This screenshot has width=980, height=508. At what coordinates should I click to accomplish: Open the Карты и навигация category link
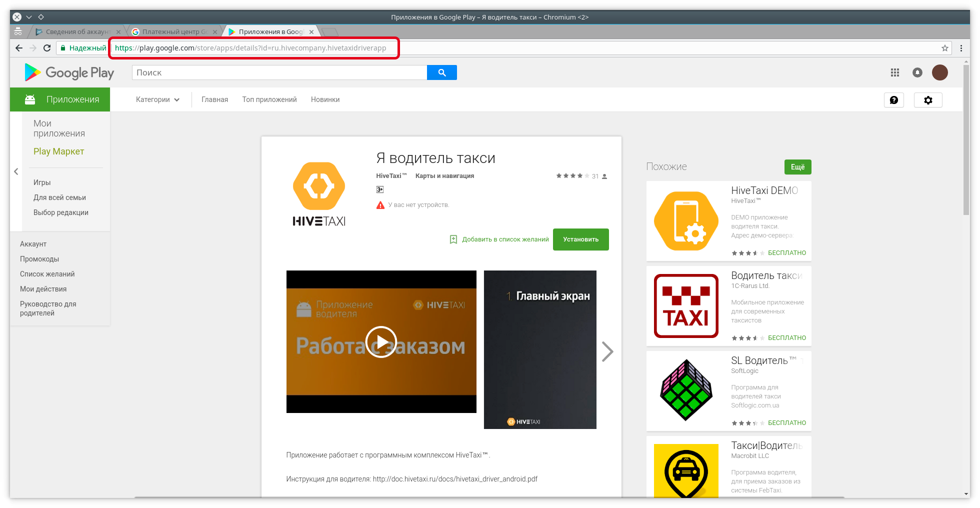(x=444, y=176)
